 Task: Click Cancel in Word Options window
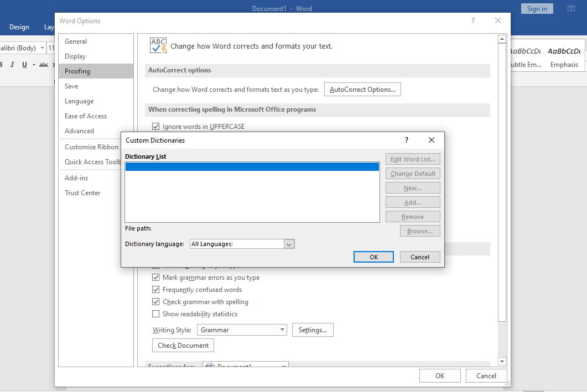click(x=486, y=375)
